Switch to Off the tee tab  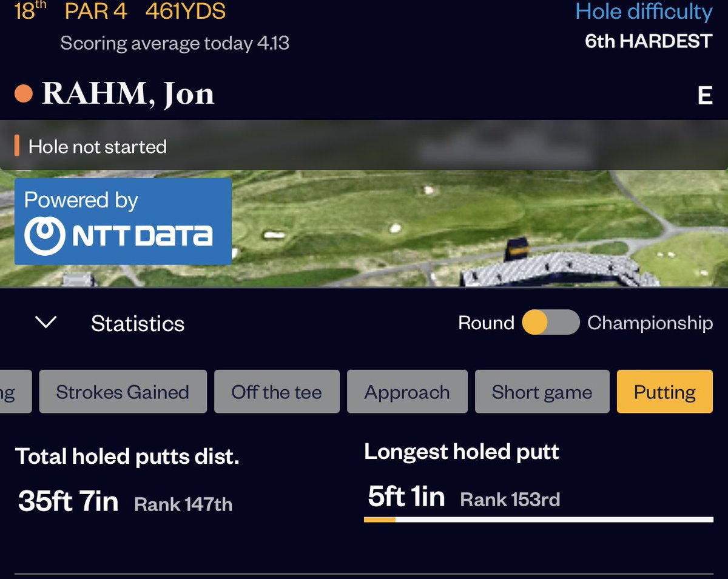point(277,392)
